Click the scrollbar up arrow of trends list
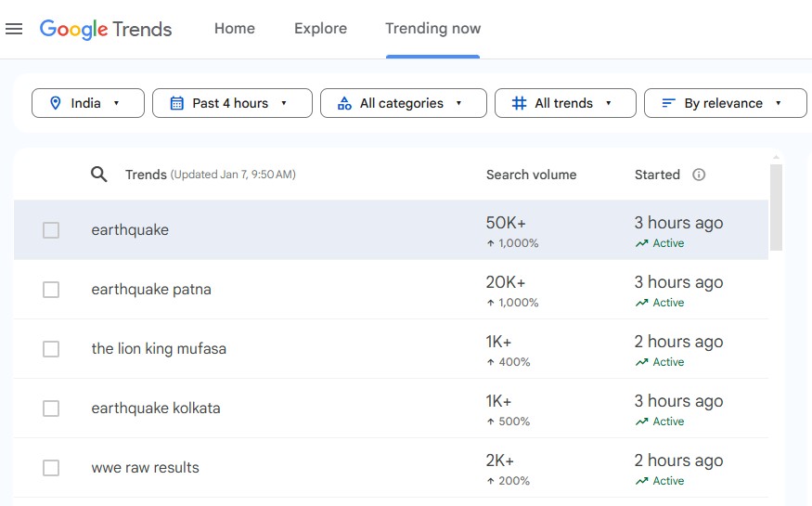 pyautogui.click(x=776, y=157)
